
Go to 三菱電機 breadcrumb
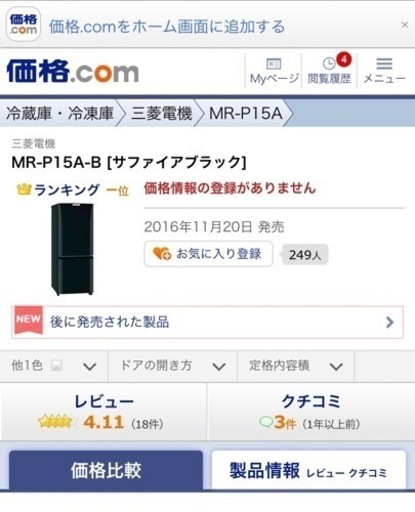click(162, 113)
